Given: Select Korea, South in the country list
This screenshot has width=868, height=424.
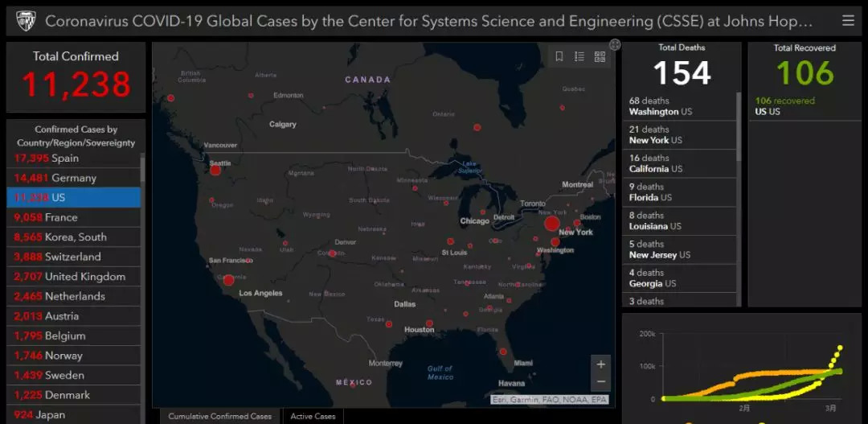Looking at the screenshot, I should pyautogui.click(x=74, y=237).
